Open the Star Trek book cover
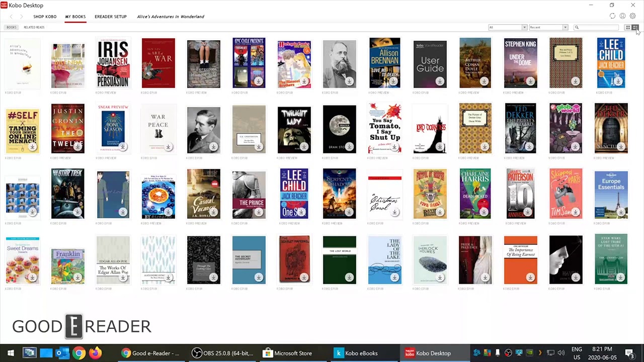The image size is (644, 362). [68, 194]
